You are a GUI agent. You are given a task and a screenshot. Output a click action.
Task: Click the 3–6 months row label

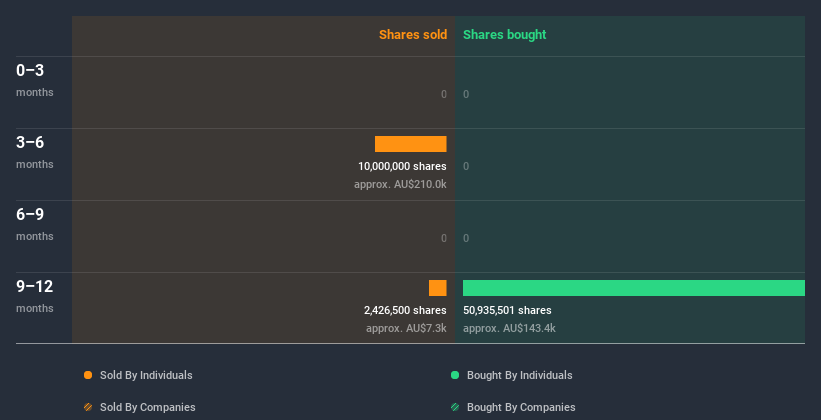[35, 152]
